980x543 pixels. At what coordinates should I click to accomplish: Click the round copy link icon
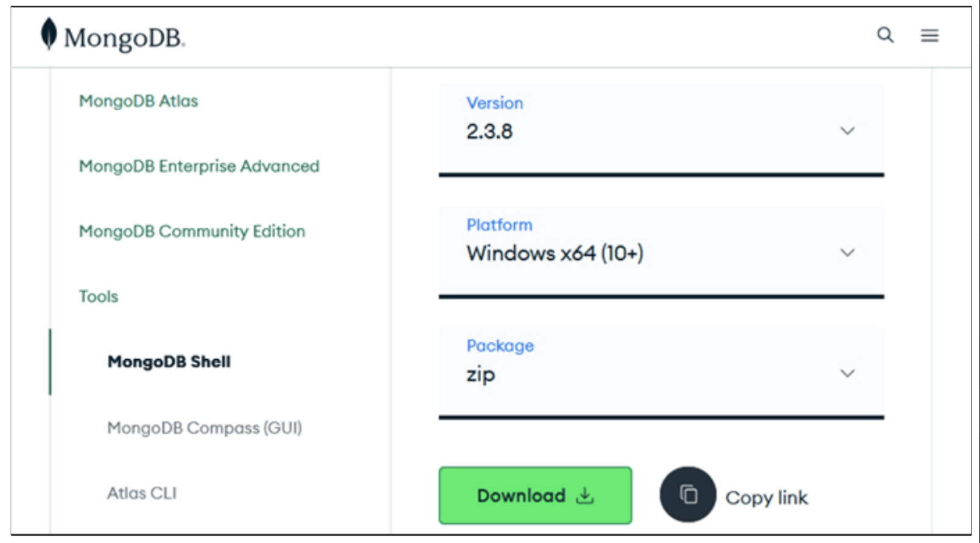688,494
